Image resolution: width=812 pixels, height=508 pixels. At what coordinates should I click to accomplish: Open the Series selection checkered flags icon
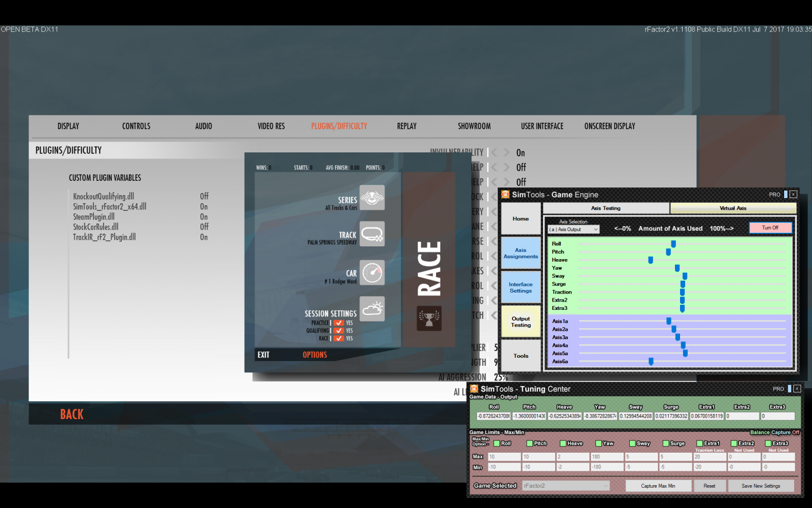tap(372, 198)
